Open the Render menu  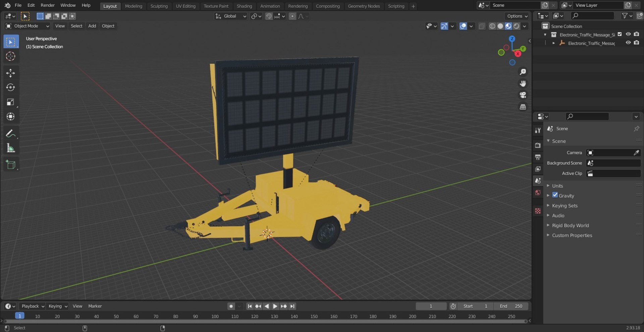tap(48, 5)
